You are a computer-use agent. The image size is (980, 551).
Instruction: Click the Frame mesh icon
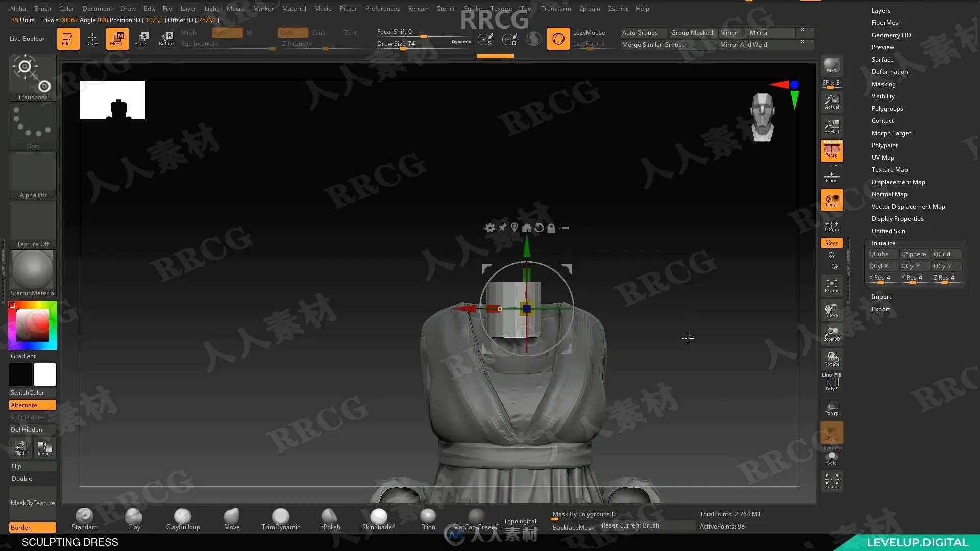click(831, 286)
